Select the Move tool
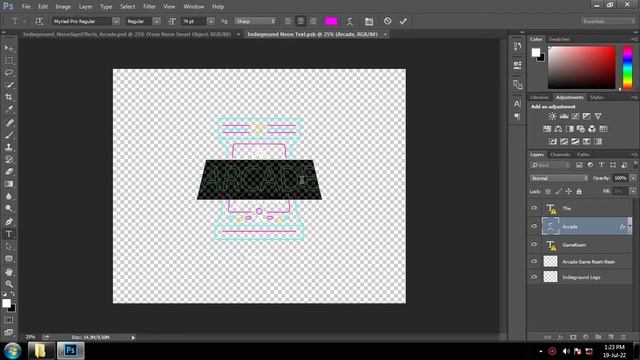Image resolution: width=640 pixels, height=360 pixels. pyautogui.click(x=9, y=48)
